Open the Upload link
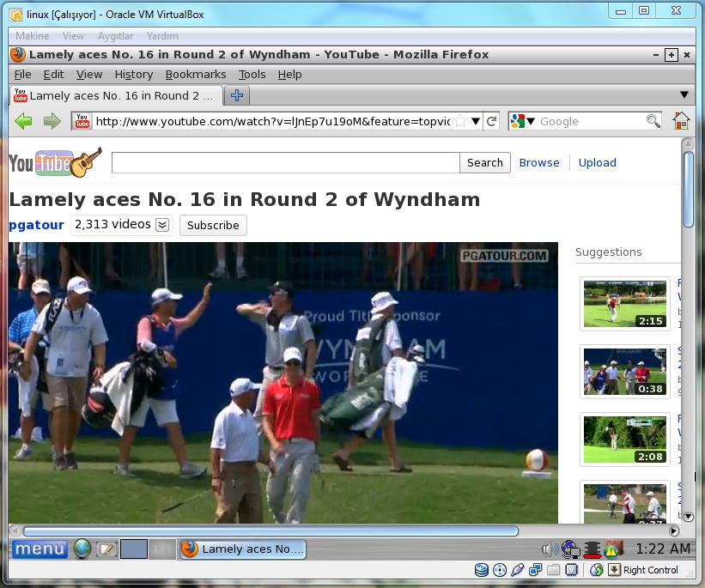Screen dimensions: 705x588 [x=597, y=162]
